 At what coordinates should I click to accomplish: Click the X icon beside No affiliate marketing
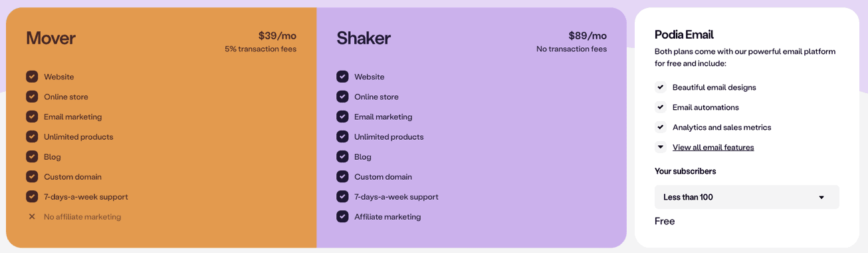(x=32, y=216)
